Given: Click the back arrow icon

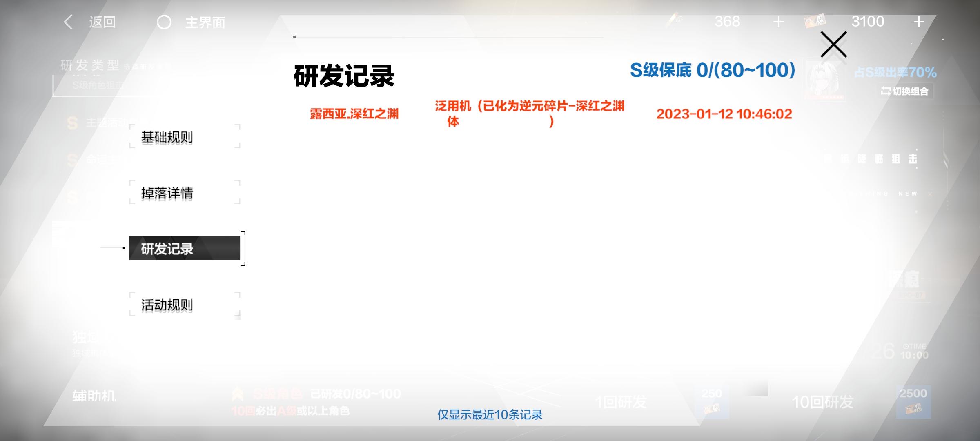Looking at the screenshot, I should click(69, 22).
